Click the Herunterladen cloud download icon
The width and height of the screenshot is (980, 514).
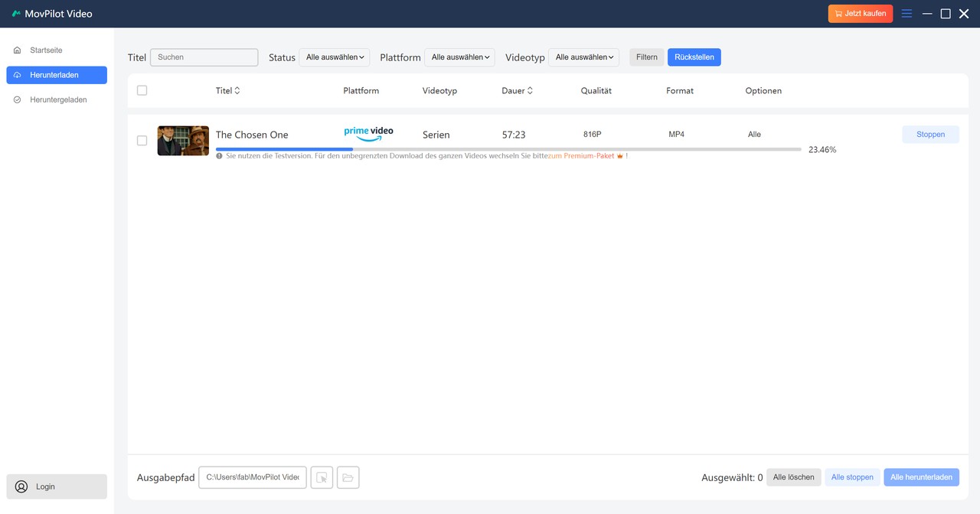point(16,74)
